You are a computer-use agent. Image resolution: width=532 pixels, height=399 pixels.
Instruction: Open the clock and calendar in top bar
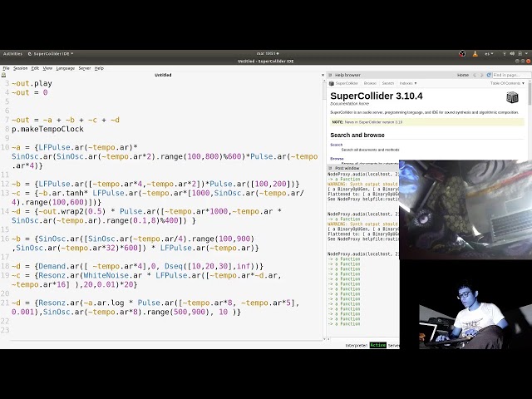point(268,53)
